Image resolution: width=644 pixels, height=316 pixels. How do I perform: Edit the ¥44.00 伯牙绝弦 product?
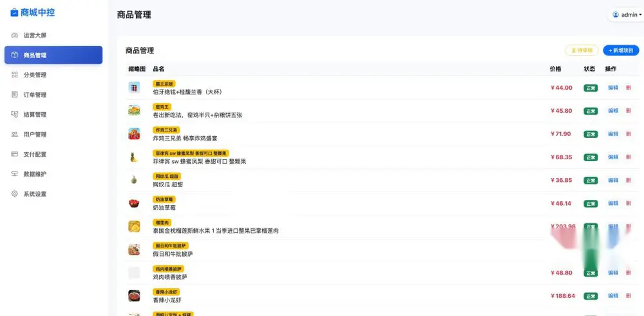coord(613,88)
